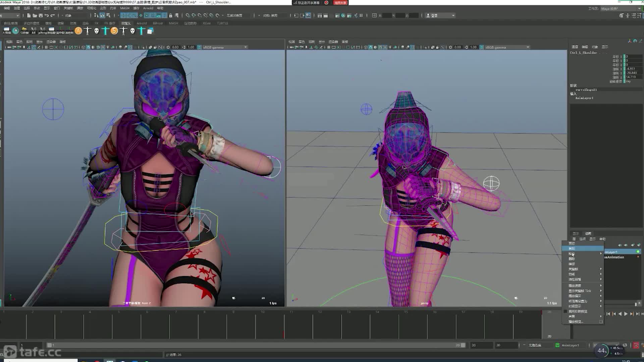Click the orange 5 shelf icon
This screenshot has width=644, height=362.
point(114,31)
